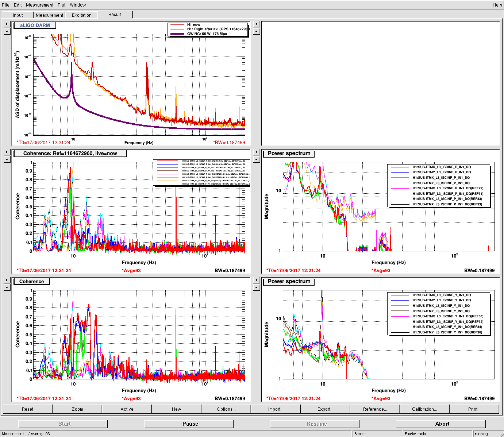Click up-arrow button beside the aLIGO DARM plot
Screen dimensions: 504x437
7,31
